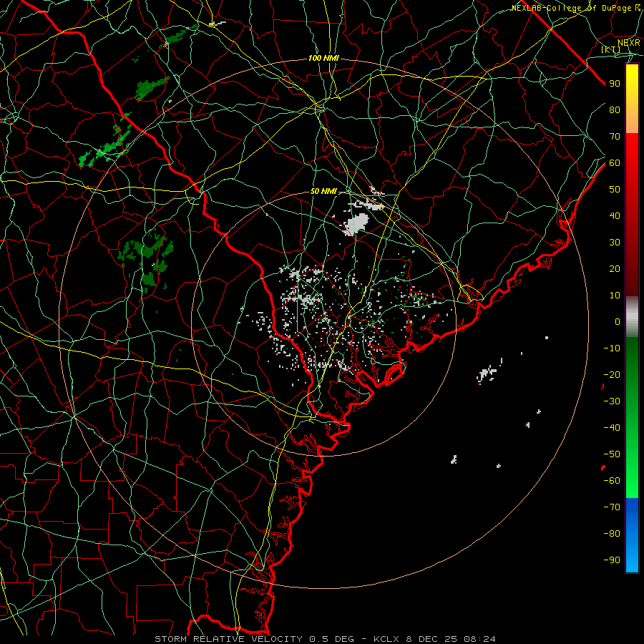Click the 60 value on velocity scale
The height and width of the screenshot is (644, 644).
[615, 163]
